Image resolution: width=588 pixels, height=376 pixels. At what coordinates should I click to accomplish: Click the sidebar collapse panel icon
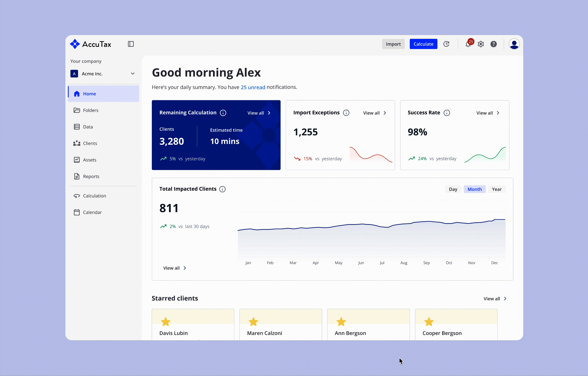(x=131, y=44)
